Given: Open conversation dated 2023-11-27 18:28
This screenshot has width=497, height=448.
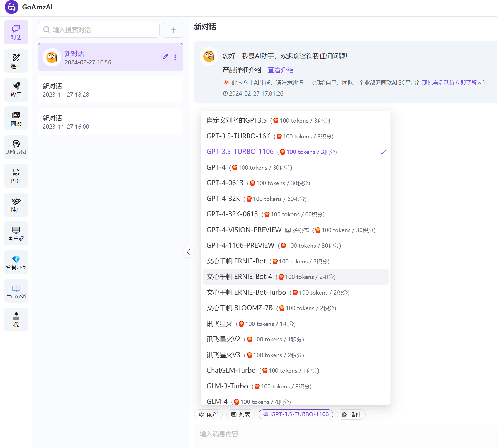Looking at the screenshot, I should (x=110, y=90).
